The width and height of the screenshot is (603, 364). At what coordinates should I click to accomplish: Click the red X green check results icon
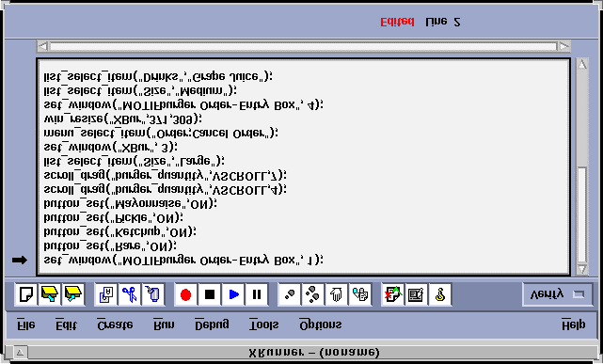(x=393, y=294)
